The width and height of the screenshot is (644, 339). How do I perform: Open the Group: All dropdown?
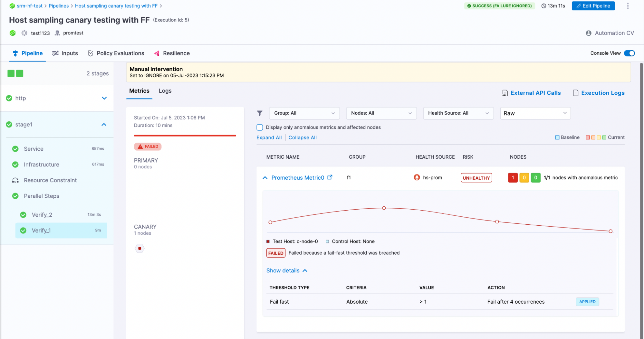coord(304,113)
